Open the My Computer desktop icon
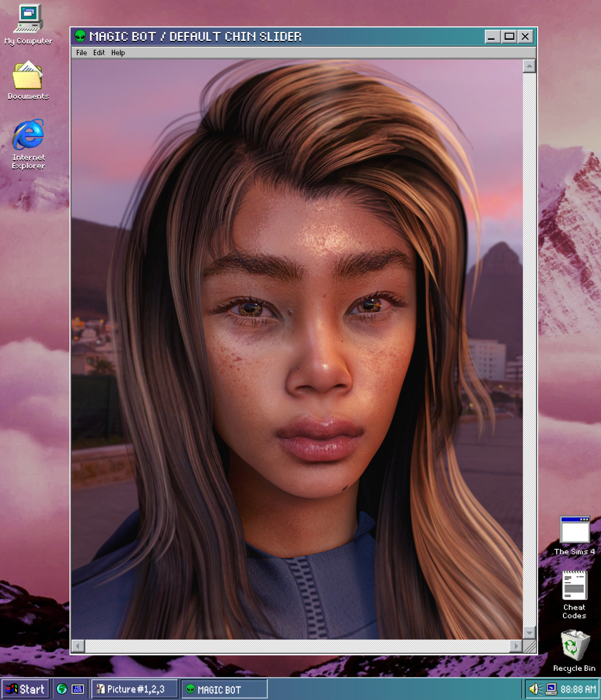Viewport: 601px width, 700px height. point(29,20)
